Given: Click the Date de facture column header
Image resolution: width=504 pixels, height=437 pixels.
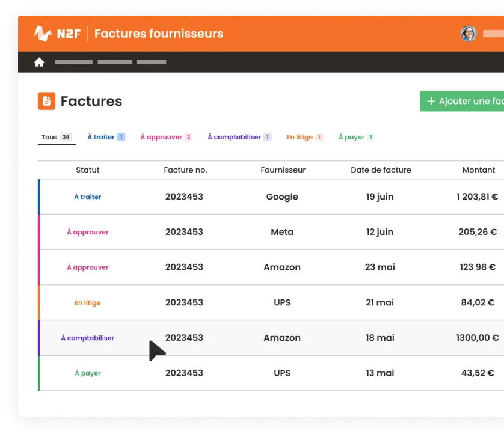Looking at the screenshot, I should 381,170.
